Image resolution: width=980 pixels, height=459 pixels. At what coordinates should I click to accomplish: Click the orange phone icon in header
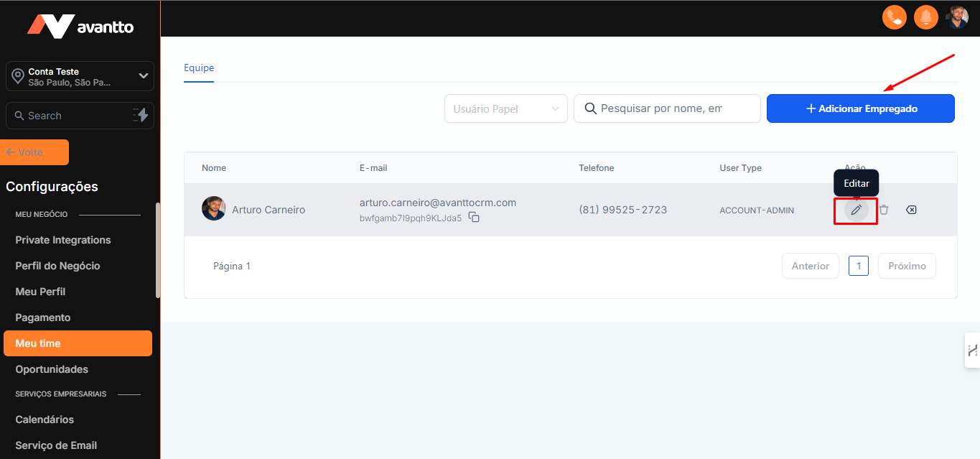tap(894, 17)
